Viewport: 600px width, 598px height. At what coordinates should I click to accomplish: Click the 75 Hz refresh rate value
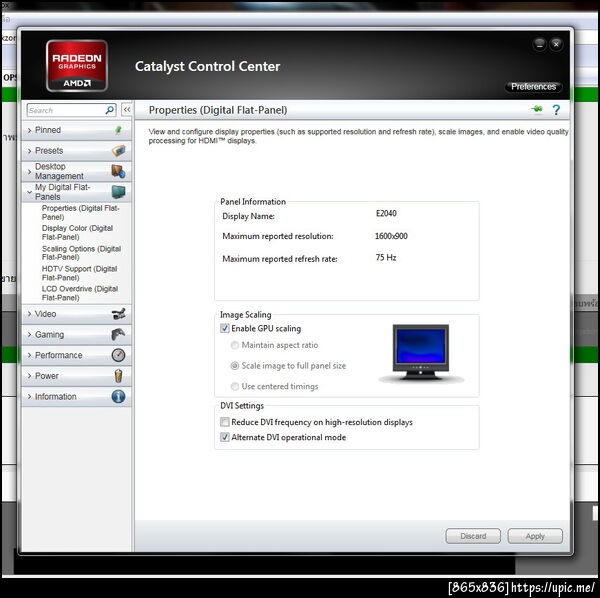tap(386, 257)
